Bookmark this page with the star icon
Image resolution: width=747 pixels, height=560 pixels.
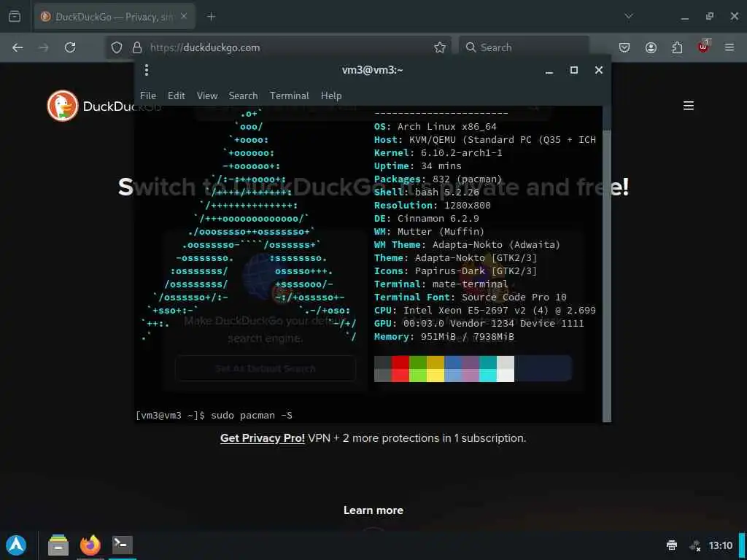[x=440, y=47]
